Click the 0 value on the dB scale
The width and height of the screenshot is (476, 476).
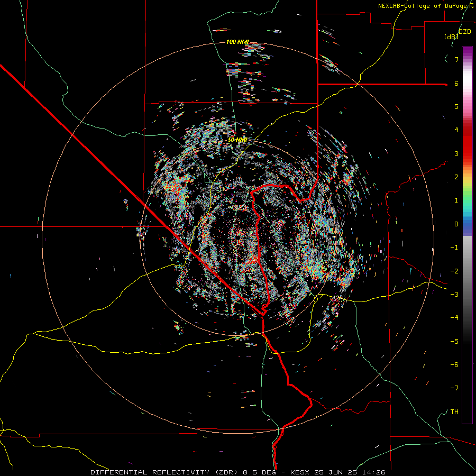click(x=456, y=224)
